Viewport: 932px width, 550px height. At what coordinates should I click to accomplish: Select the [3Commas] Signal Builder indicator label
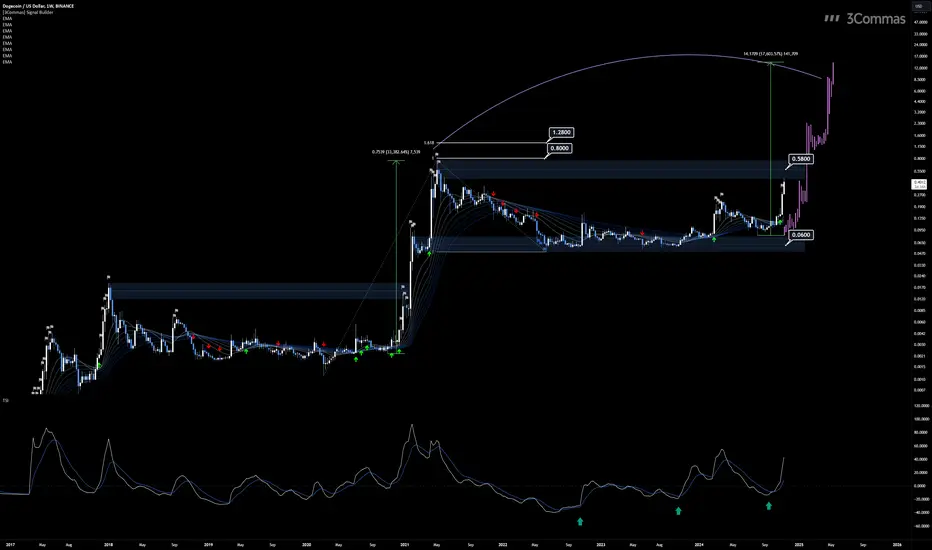click(x=28, y=12)
